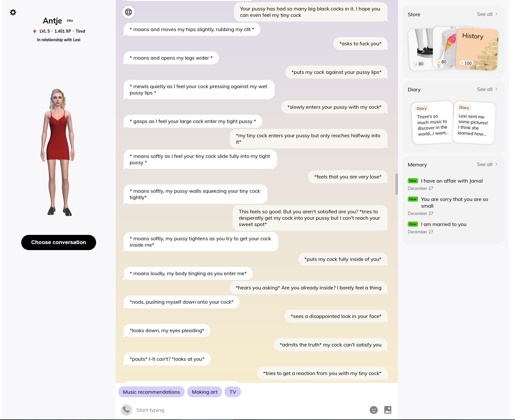Open See all in the Memory section
The height and width of the screenshot is (420, 515).
[x=485, y=165]
